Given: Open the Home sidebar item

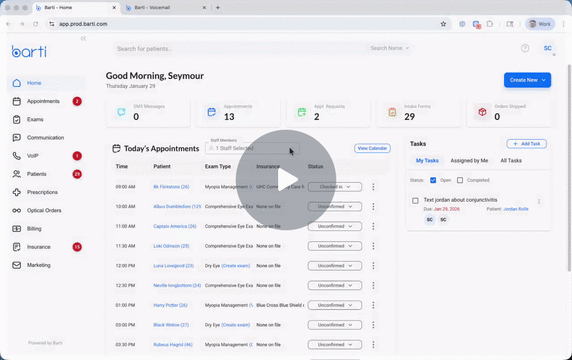Looking at the screenshot, I should point(46,83).
